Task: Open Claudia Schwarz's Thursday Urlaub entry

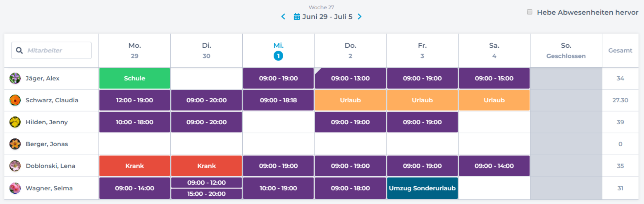Action: tap(350, 100)
